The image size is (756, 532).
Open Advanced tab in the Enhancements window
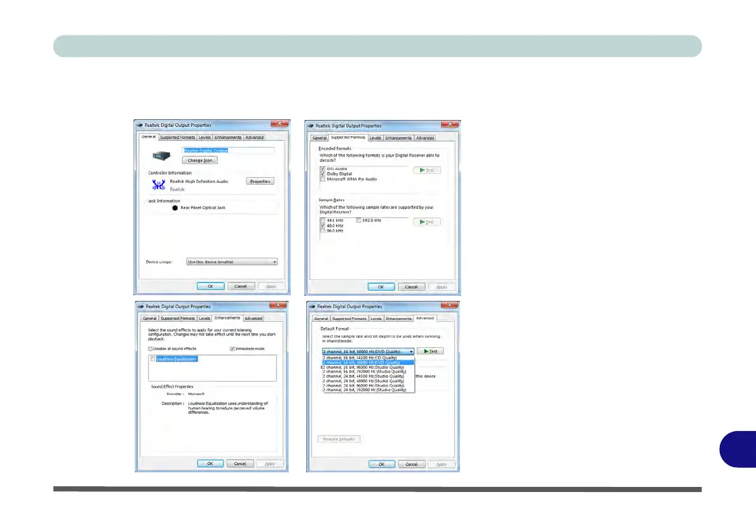point(253,319)
